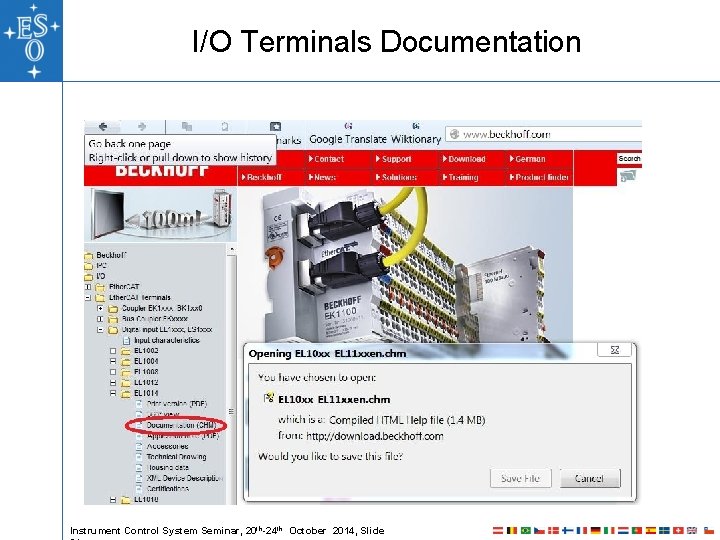Open the Training menu item

point(460,177)
